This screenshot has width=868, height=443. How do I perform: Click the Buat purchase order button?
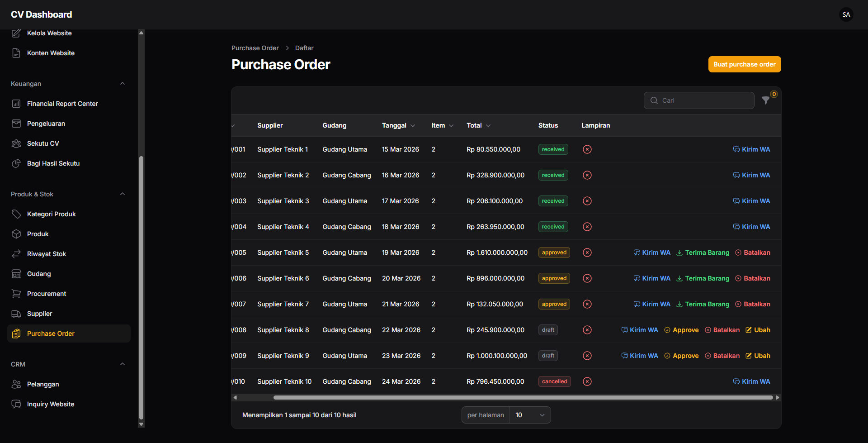point(744,64)
